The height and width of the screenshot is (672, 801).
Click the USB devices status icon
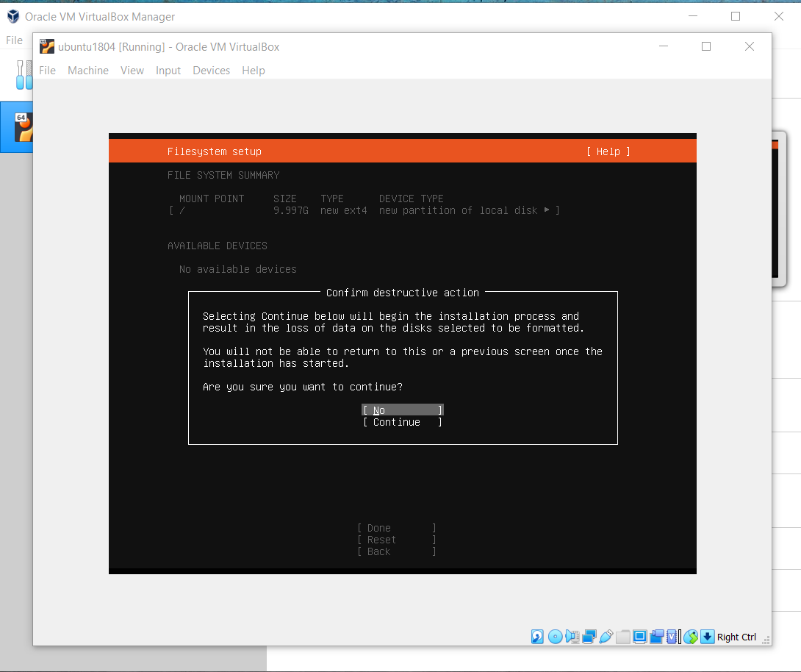coord(606,637)
